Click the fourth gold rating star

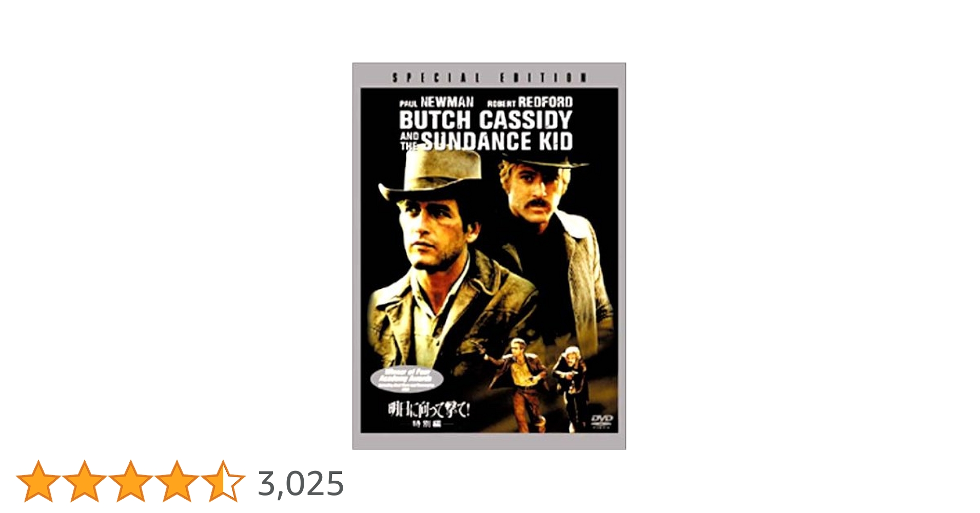[x=177, y=481]
